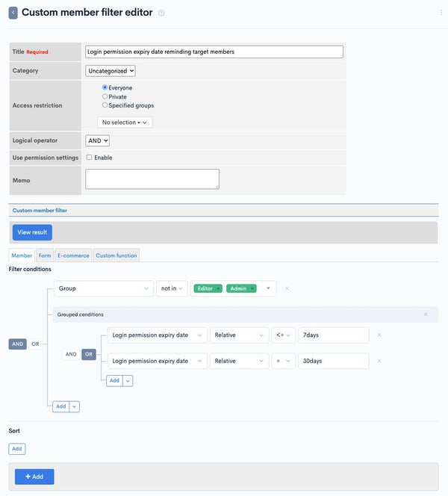Edit the 30days value field
Screen dimensions: 448x496
coord(333,361)
